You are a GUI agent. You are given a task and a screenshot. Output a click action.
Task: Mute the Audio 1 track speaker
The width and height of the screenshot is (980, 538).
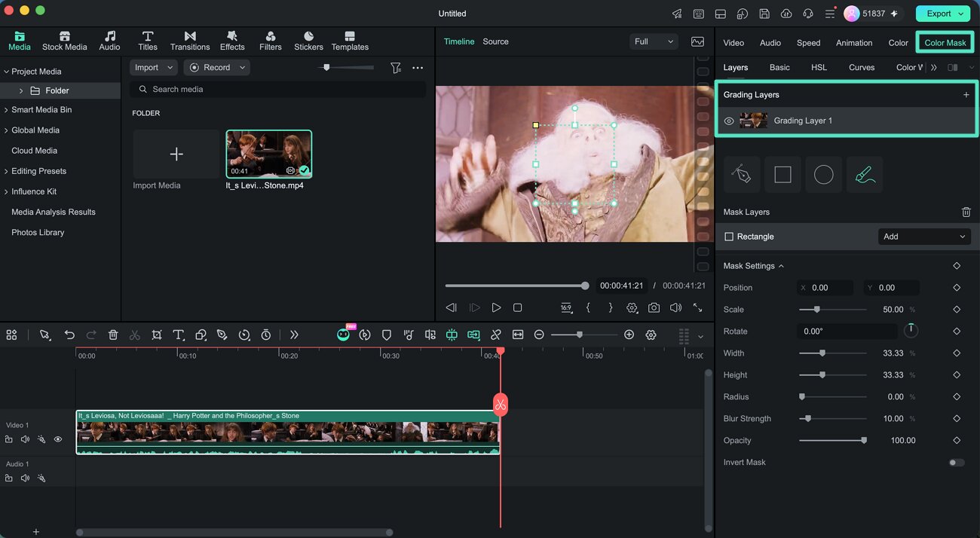click(25, 478)
